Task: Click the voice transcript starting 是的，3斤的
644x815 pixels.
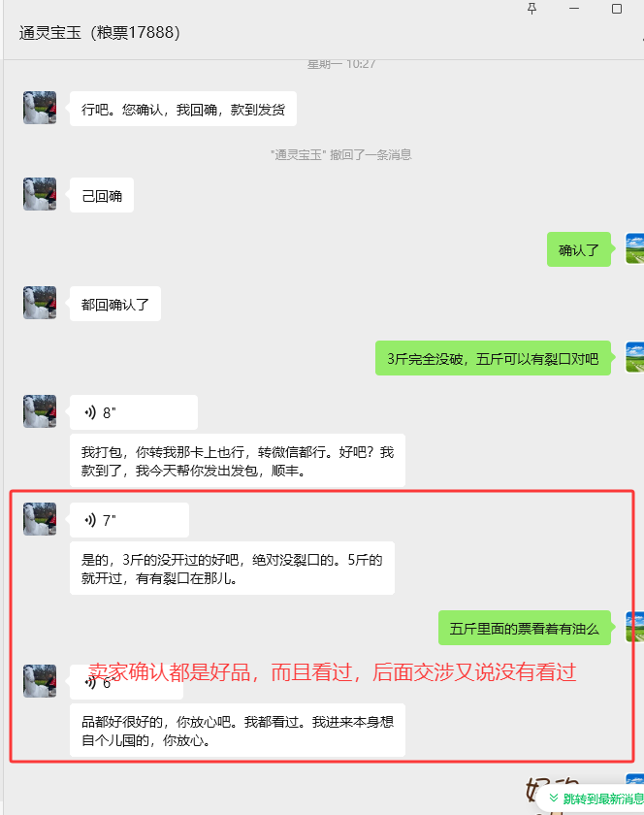Action: 233,569
